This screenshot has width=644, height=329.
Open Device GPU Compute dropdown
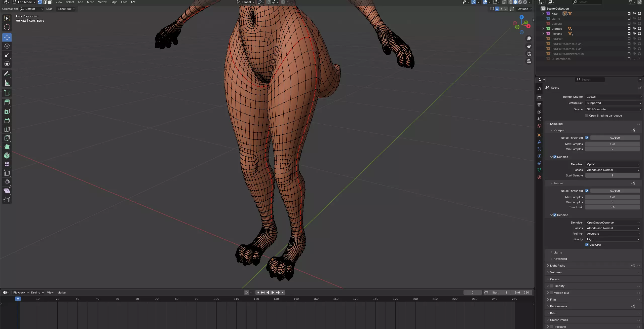pos(614,109)
